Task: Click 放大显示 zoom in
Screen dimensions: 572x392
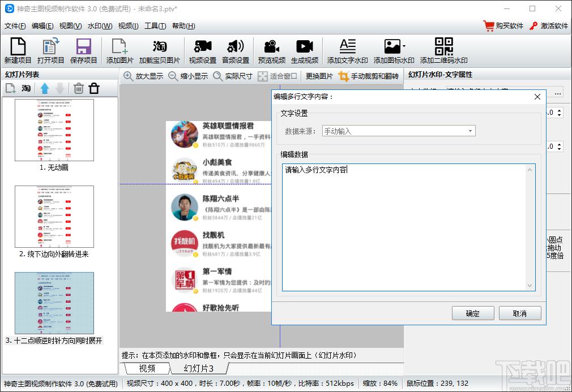Action: [x=143, y=76]
